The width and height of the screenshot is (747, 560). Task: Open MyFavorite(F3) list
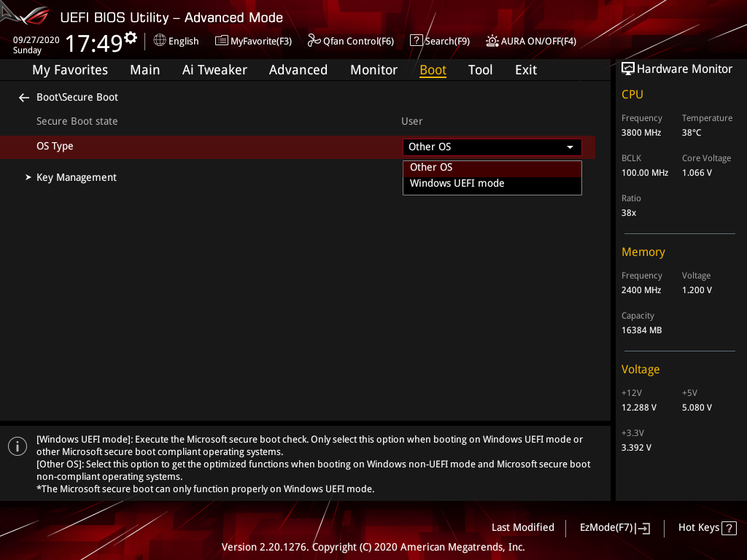pos(253,41)
